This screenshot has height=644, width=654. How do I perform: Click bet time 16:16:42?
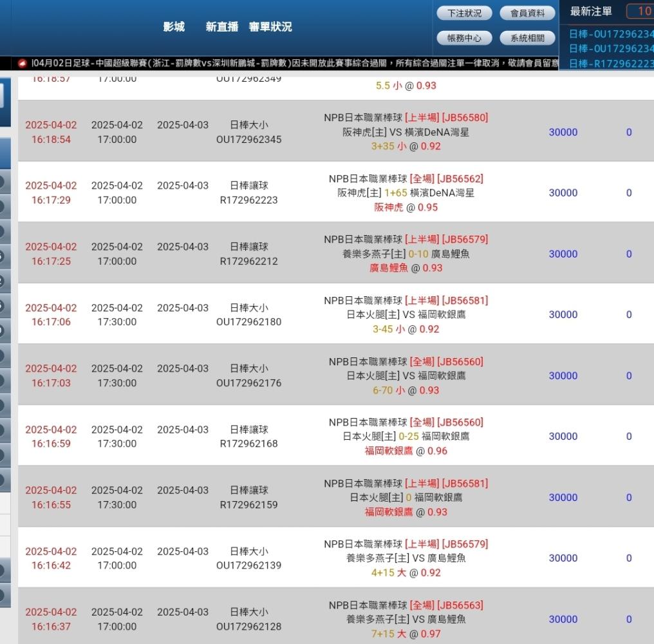pyautogui.click(x=51, y=565)
